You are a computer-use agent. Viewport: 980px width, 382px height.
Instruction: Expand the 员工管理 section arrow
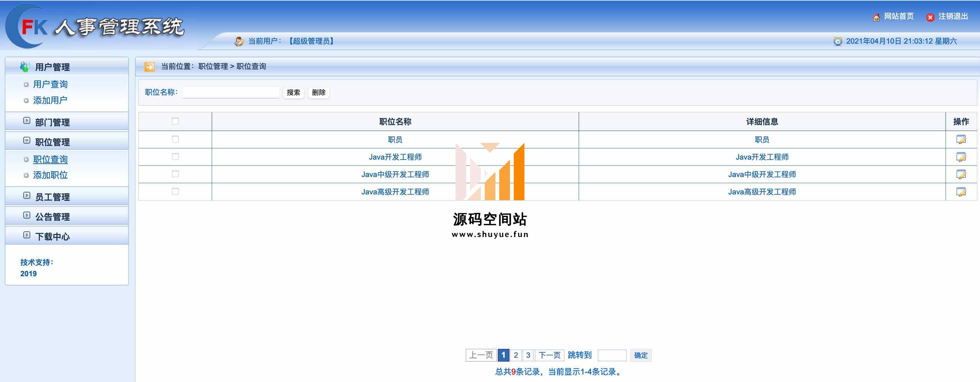(27, 195)
